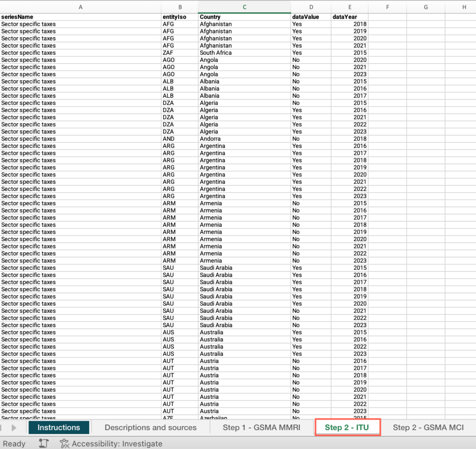
Task: Click Saudi Arabia cell in 2015 row
Action: click(245, 268)
